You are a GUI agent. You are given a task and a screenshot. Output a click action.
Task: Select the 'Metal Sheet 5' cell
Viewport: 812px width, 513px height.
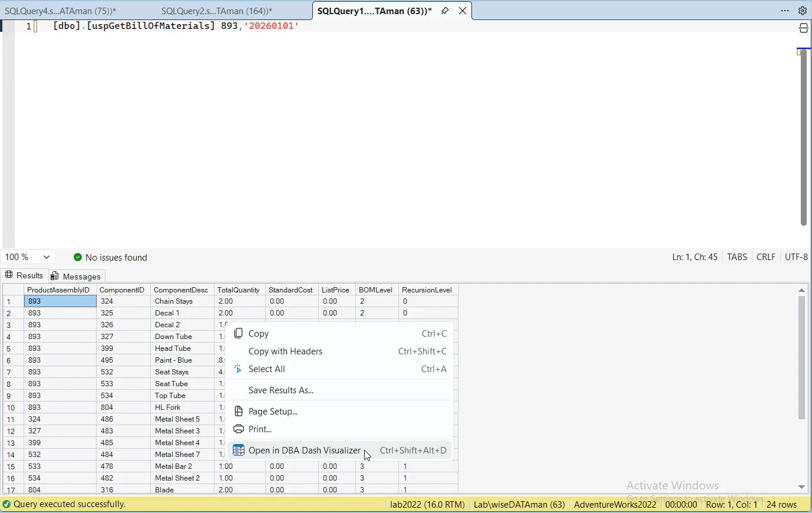(x=182, y=419)
